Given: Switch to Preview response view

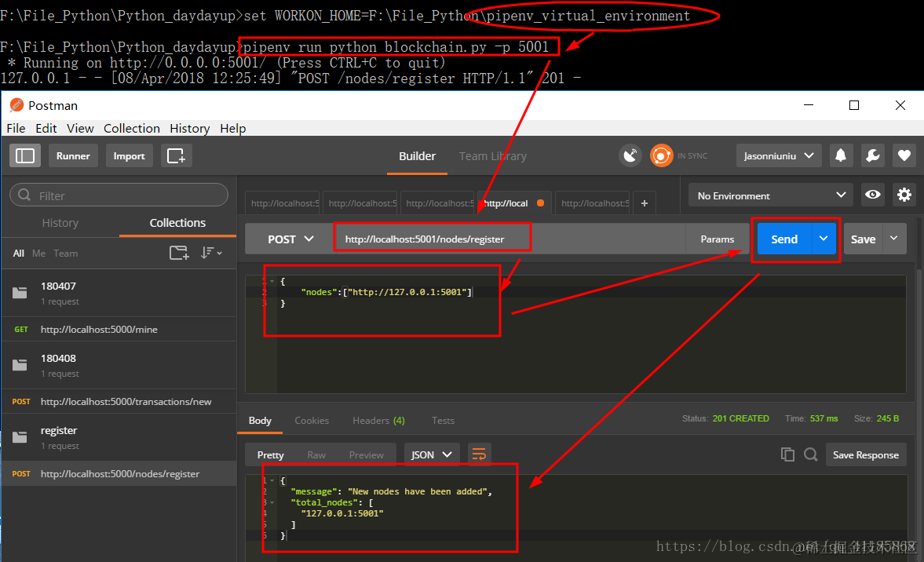Looking at the screenshot, I should click(366, 454).
